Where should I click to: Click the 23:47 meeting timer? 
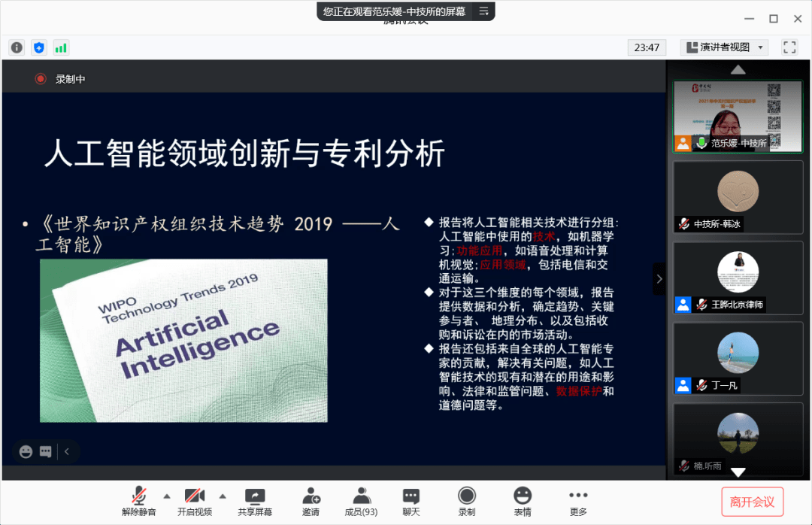point(646,47)
